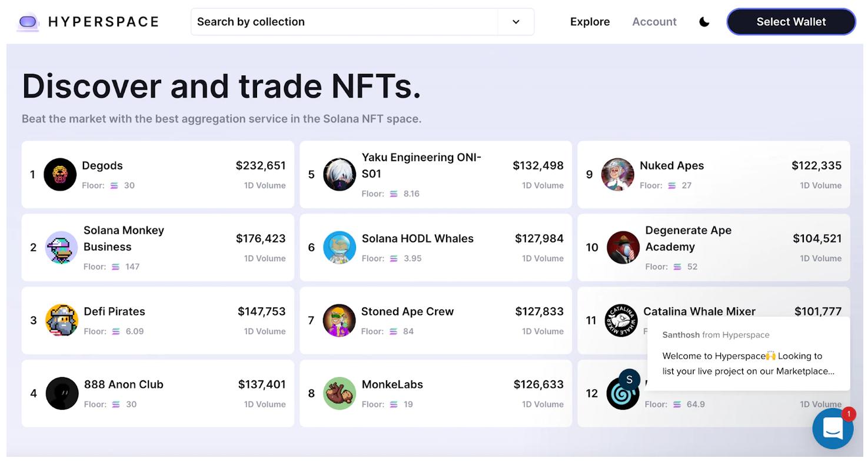Open the MonkeLabs collection avatar

(340, 393)
